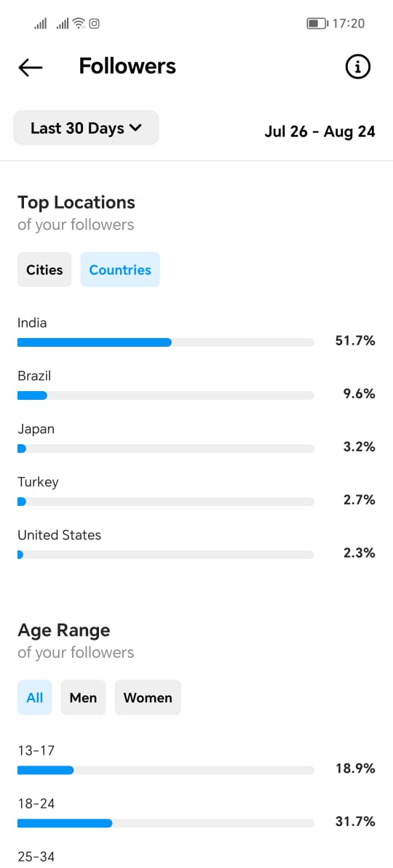Tap the battery icon in status bar

point(317,23)
